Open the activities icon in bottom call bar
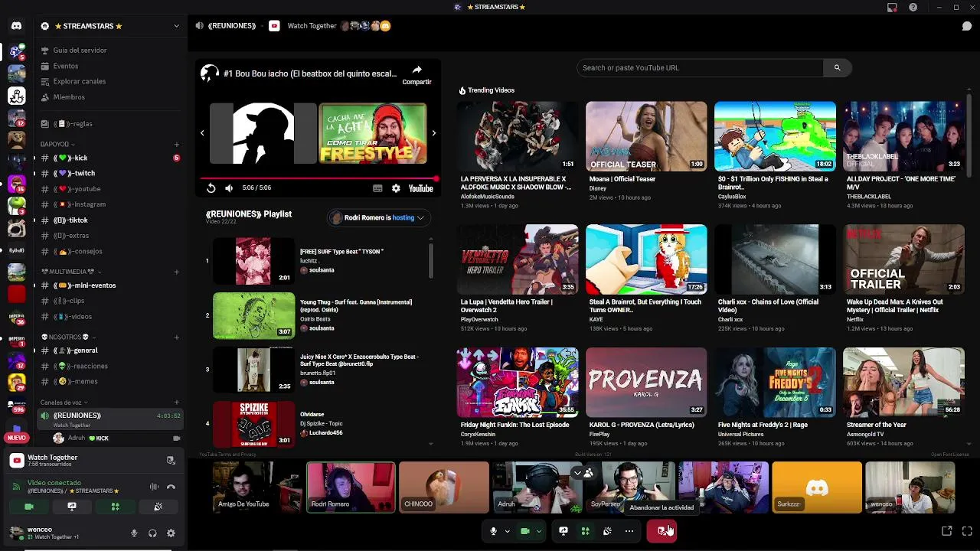Image resolution: width=980 pixels, height=551 pixels. pos(585,531)
